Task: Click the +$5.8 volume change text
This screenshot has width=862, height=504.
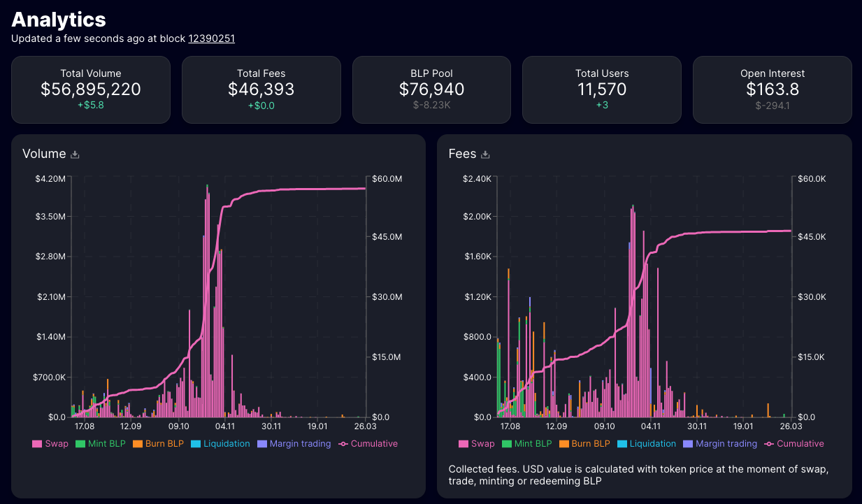Action: [x=91, y=106]
